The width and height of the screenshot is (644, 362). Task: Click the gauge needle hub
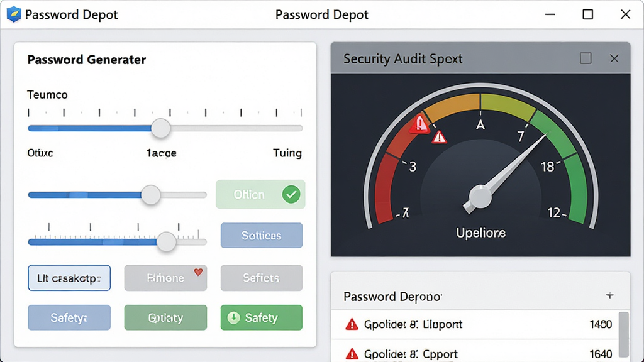coord(480,197)
